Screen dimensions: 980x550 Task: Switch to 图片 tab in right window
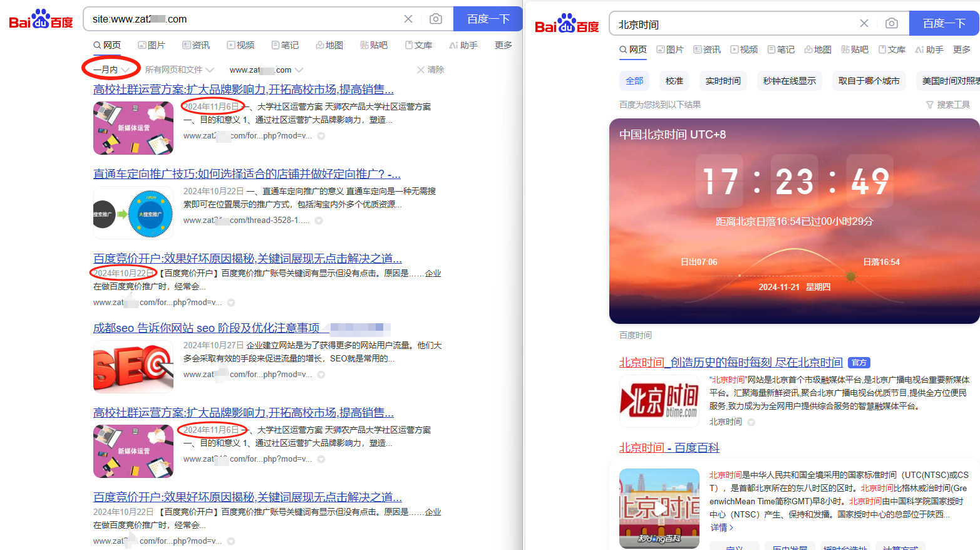(x=670, y=49)
